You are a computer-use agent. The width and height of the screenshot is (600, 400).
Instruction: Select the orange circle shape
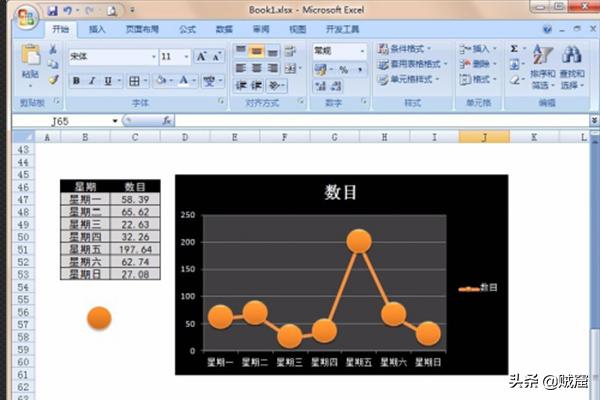99,318
